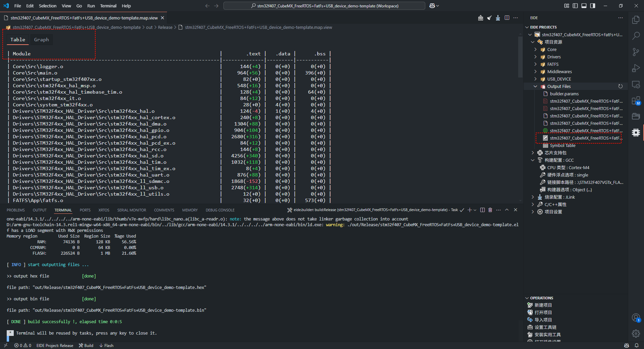Click the Release breadcrumb segment

[x=165, y=27]
